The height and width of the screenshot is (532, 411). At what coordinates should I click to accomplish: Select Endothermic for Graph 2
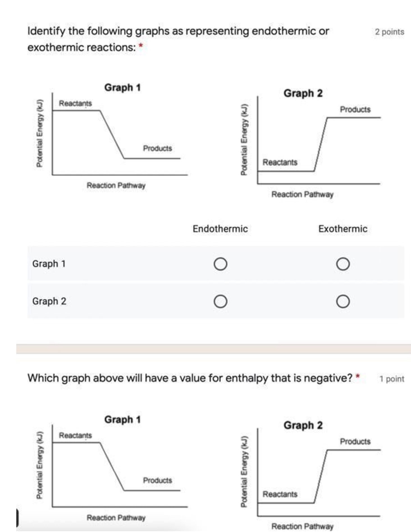click(220, 302)
